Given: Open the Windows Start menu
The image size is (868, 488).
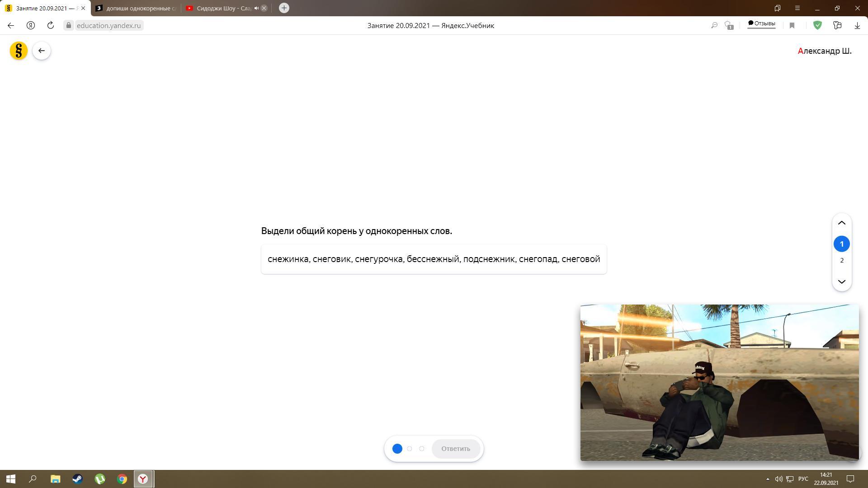Looking at the screenshot, I should [x=11, y=479].
